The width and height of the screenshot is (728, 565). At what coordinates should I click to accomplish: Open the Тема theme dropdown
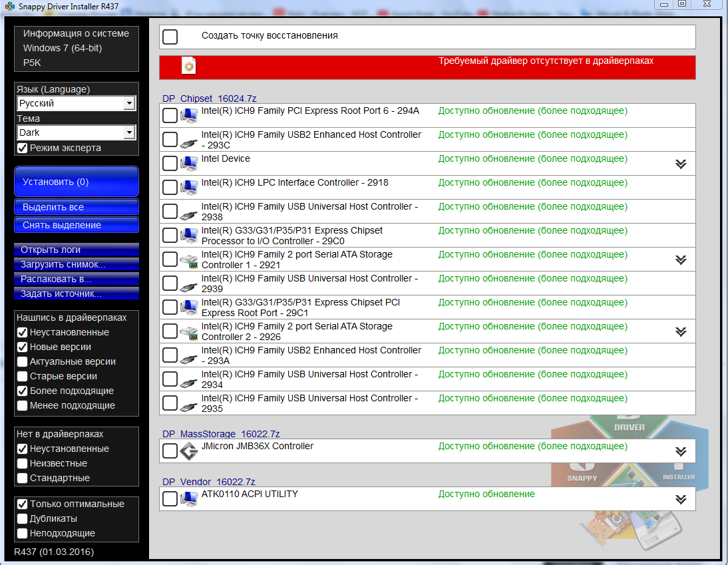130,133
